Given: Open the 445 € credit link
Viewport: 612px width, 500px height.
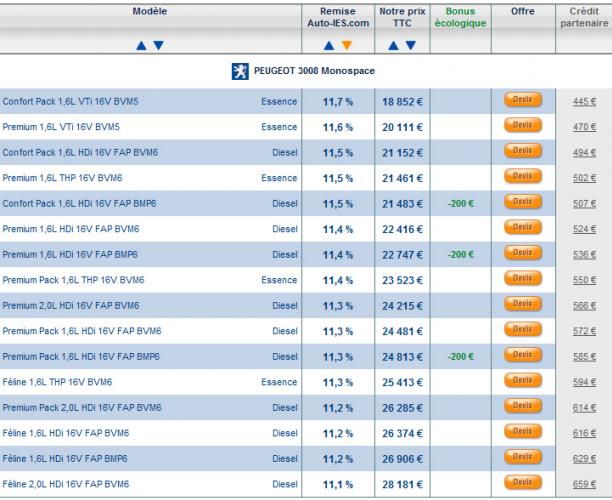Looking at the screenshot, I should coord(584,101).
